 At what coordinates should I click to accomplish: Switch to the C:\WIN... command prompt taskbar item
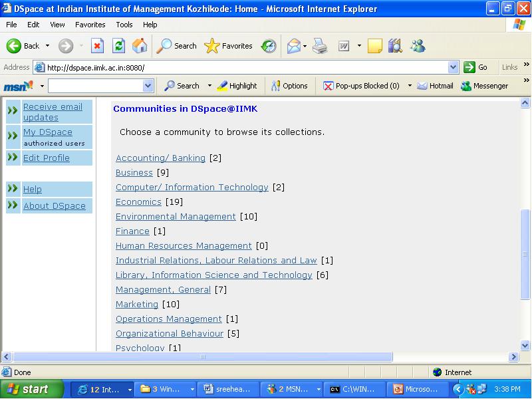tap(354, 389)
